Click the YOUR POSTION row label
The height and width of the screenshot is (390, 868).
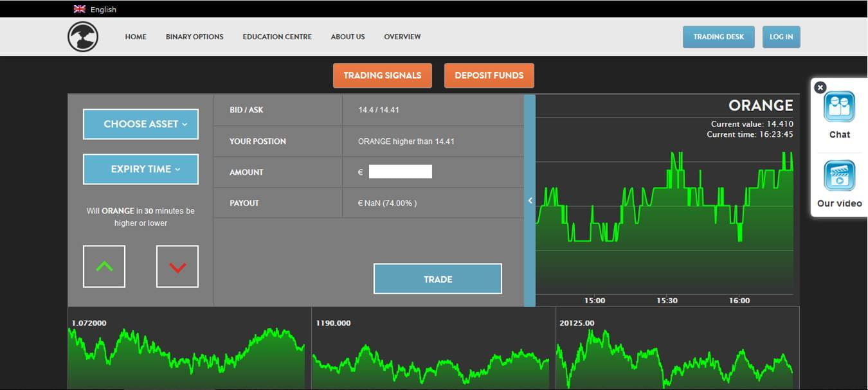[x=258, y=141]
